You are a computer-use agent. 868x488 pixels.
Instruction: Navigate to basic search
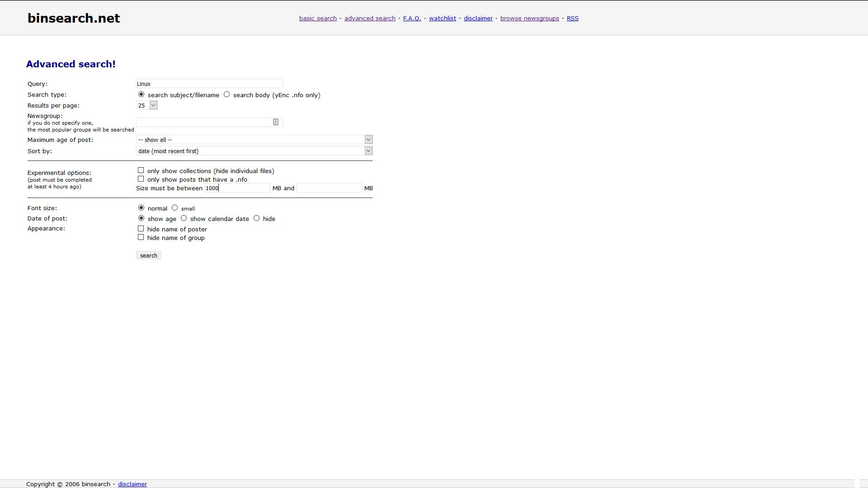[318, 18]
